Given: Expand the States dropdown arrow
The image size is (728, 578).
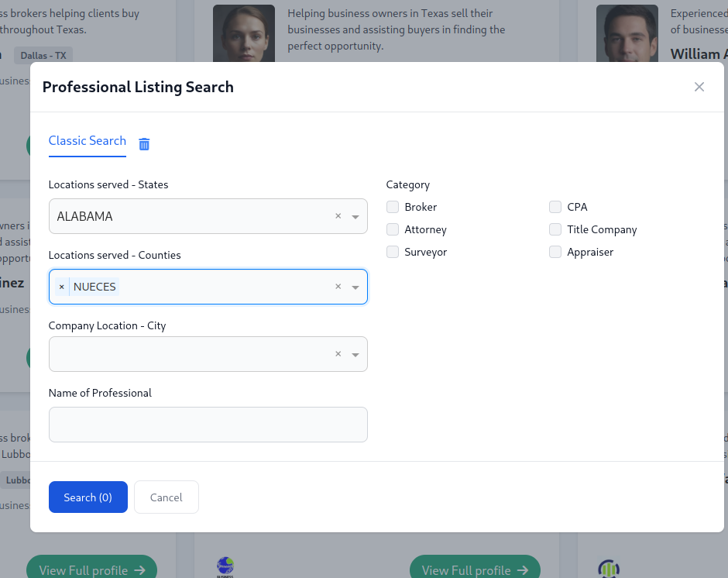Looking at the screenshot, I should pos(355,217).
